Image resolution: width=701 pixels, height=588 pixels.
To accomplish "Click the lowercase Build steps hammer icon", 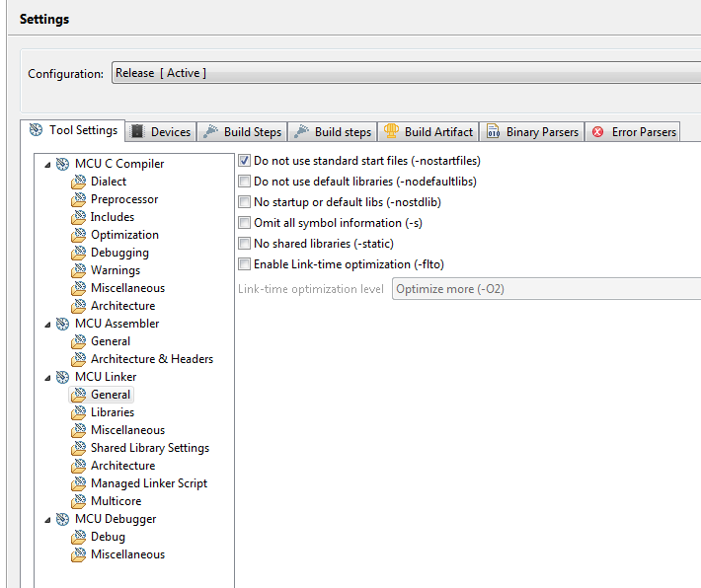I will coord(302,131).
